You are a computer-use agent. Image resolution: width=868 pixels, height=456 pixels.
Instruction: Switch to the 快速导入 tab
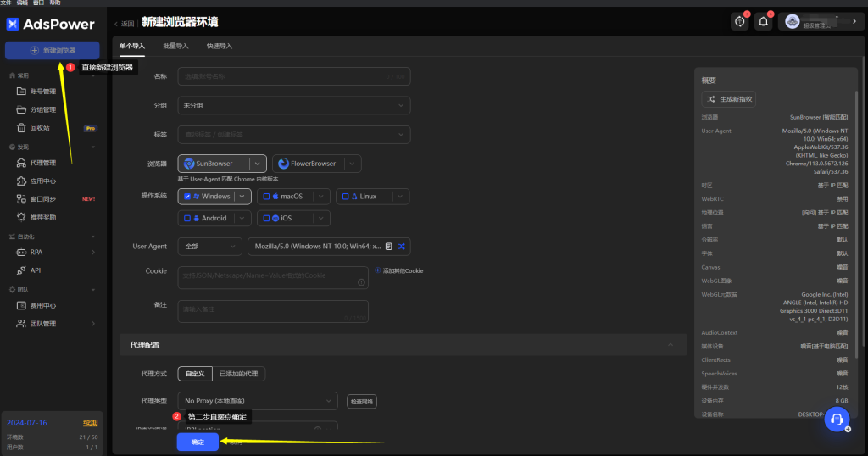[x=219, y=46]
